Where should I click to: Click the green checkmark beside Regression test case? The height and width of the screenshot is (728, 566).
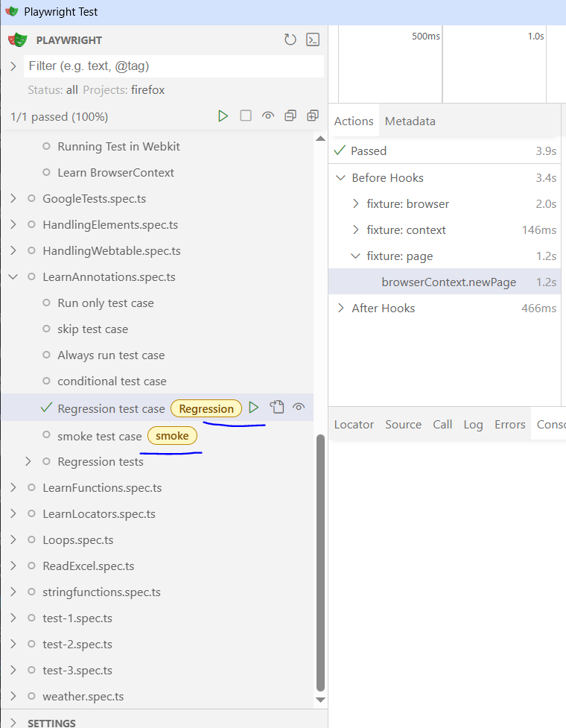click(46, 408)
